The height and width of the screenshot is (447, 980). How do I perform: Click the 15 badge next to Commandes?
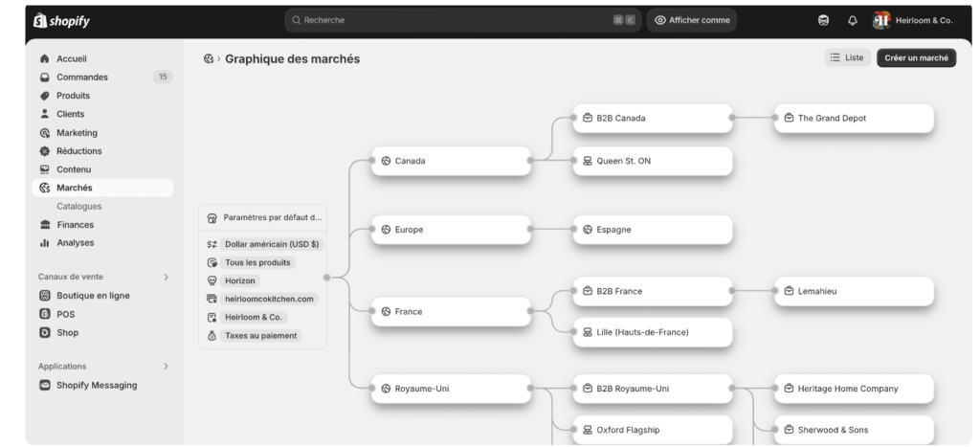163,77
